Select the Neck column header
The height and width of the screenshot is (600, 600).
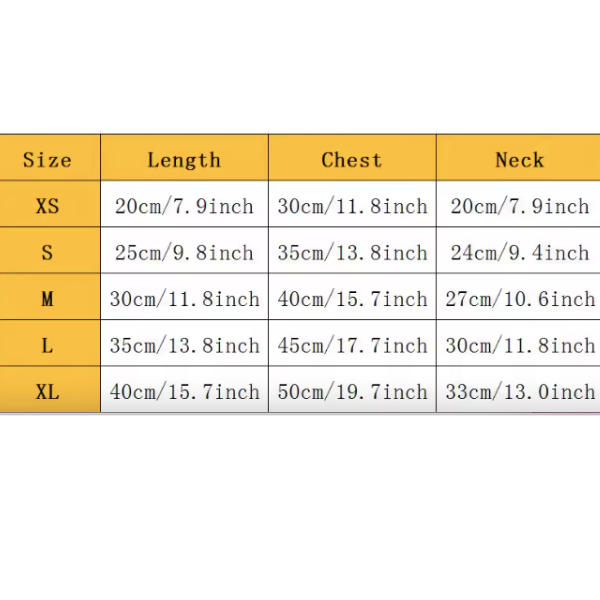[x=519, y=160]
